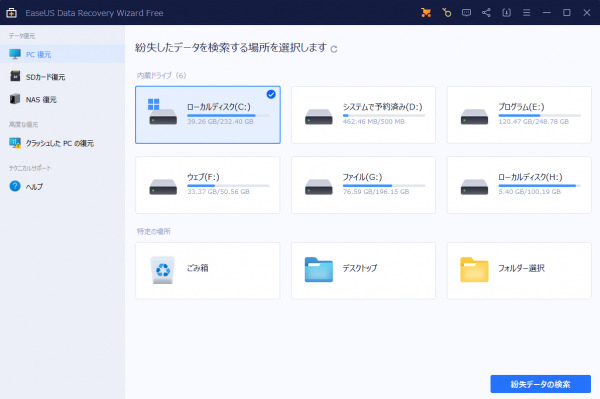Choose the ごみ箱 recycle bin location
The height and width of the screenshot is (399, 600).
tap(207, 270)
